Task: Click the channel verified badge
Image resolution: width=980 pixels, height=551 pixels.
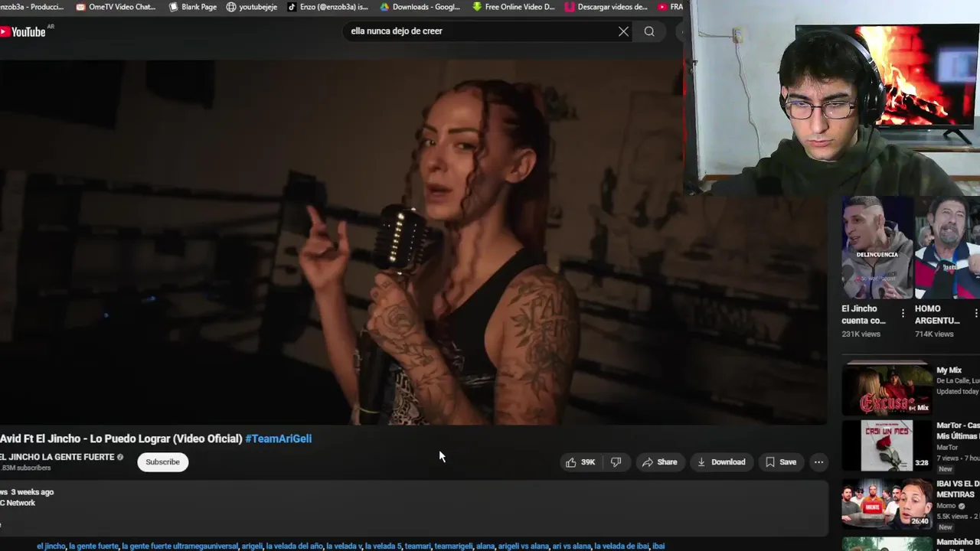Action: 120,457
